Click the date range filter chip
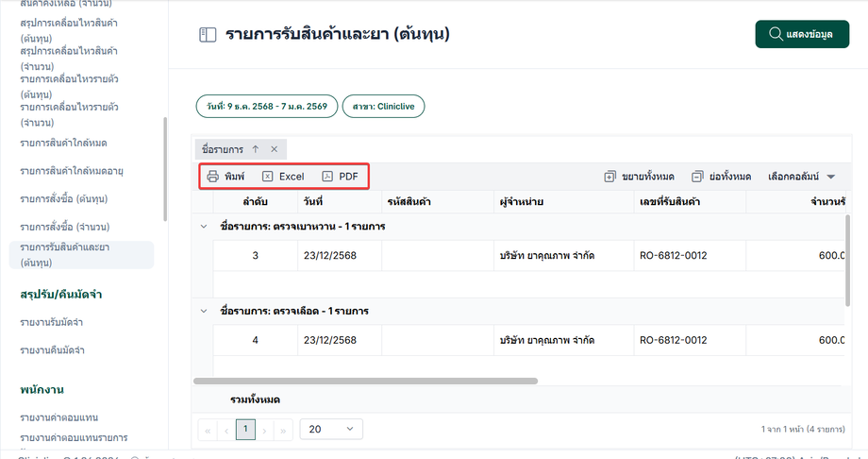The width and height of the screenshot is (868, 459). (265, 107)
